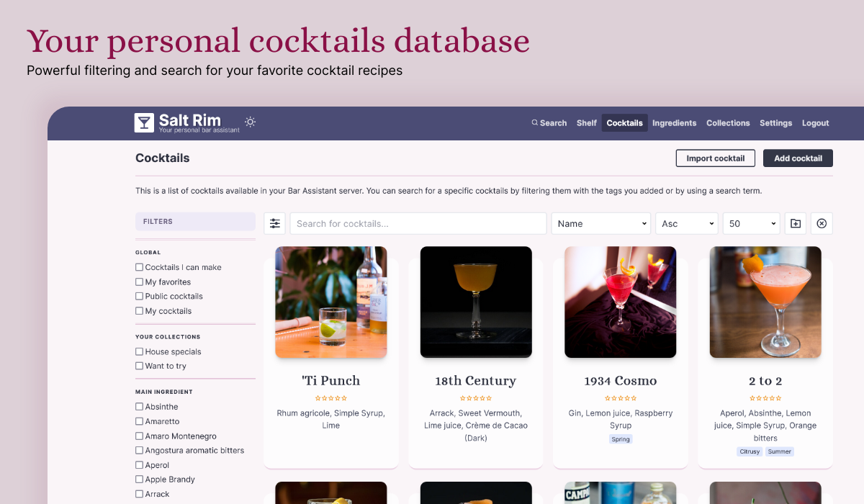Tick Public cocktails checkbox
Image resolution: width=864 pixels, height=504 pixels.
coord(140,297)
